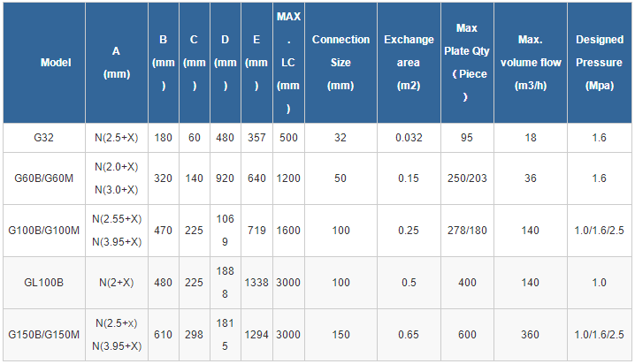The width and height of the screenshot is (635, 364).
Task: Click the MAX. LC (mm) header
Action: point(288,63)
